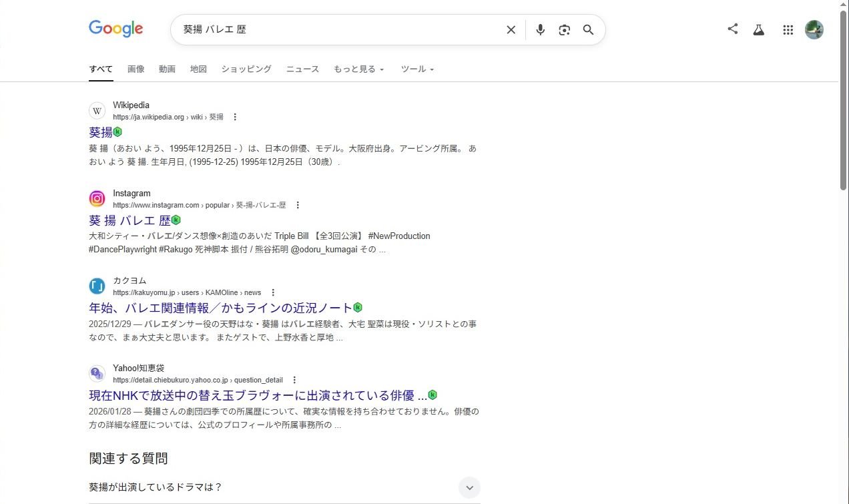Screen dimensions: 849x504
Task: Switch to the ニュース tab
Action: point(302,69)
